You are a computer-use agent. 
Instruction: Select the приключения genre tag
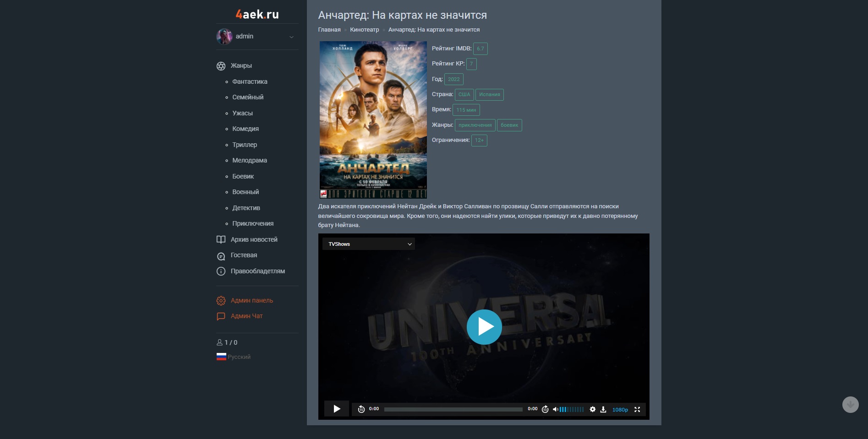(475, 125)
